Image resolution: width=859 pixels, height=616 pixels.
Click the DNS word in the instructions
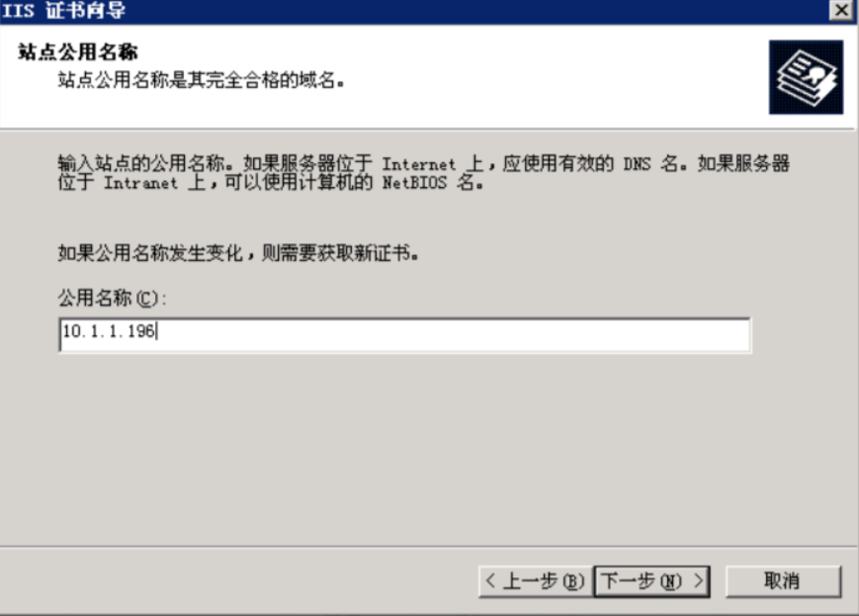pyautogui.click(x=638, y=164)
